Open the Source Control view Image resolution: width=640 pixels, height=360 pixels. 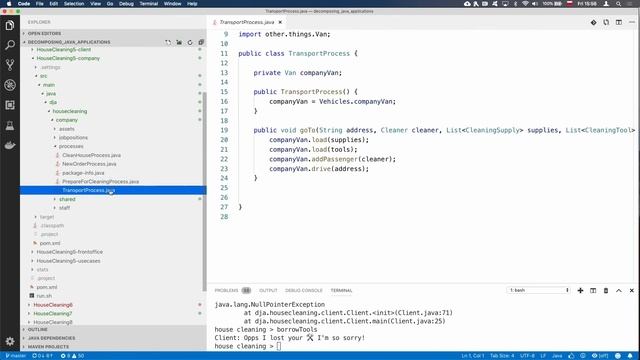[x=10, y=65]
